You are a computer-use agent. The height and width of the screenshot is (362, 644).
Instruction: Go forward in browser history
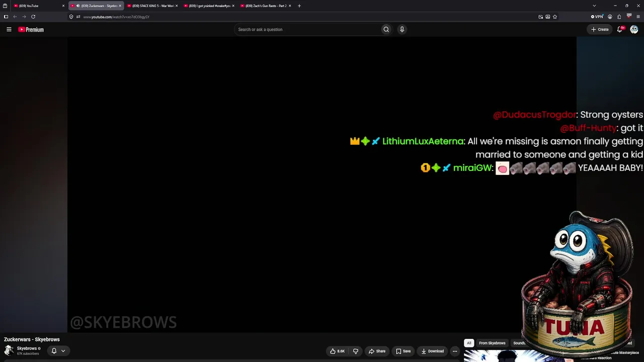(x=24, y=17)
